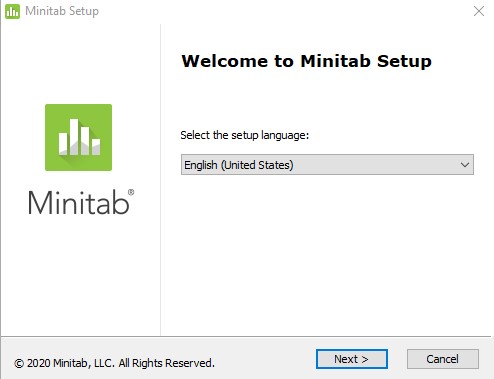
Task: Click the copyright symbol in the footer
Action: tap(19, 363)
